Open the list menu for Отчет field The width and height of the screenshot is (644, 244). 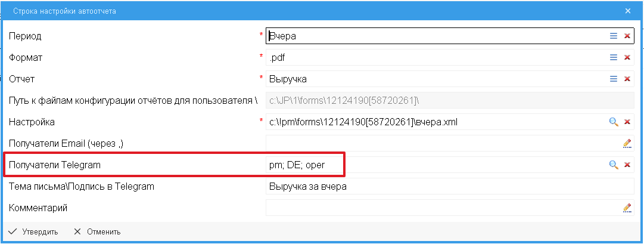tap(614, 79)
